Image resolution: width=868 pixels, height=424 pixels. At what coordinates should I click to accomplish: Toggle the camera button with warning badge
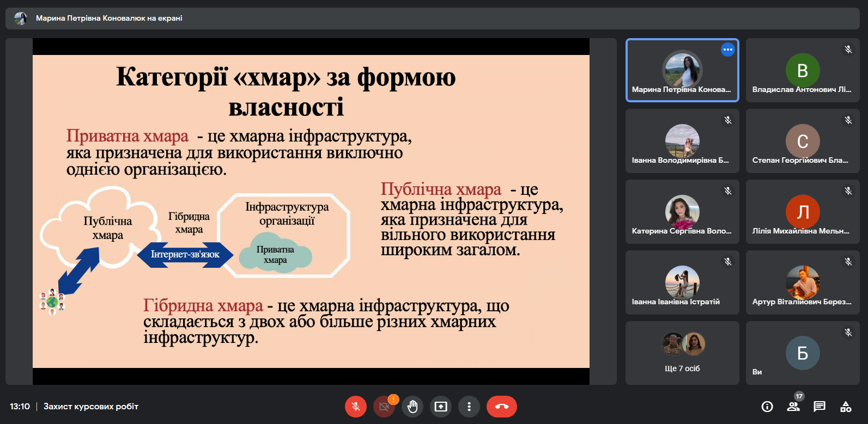click(384, 407)
